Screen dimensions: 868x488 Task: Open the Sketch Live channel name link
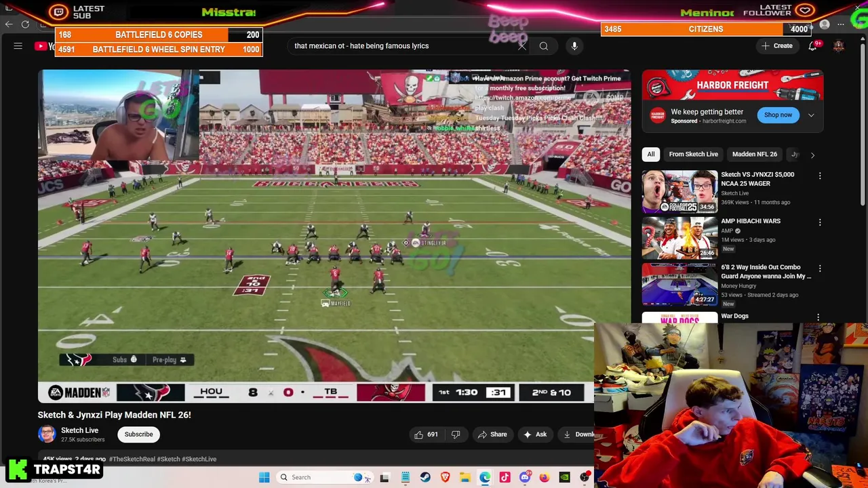[x=79, y=430]
